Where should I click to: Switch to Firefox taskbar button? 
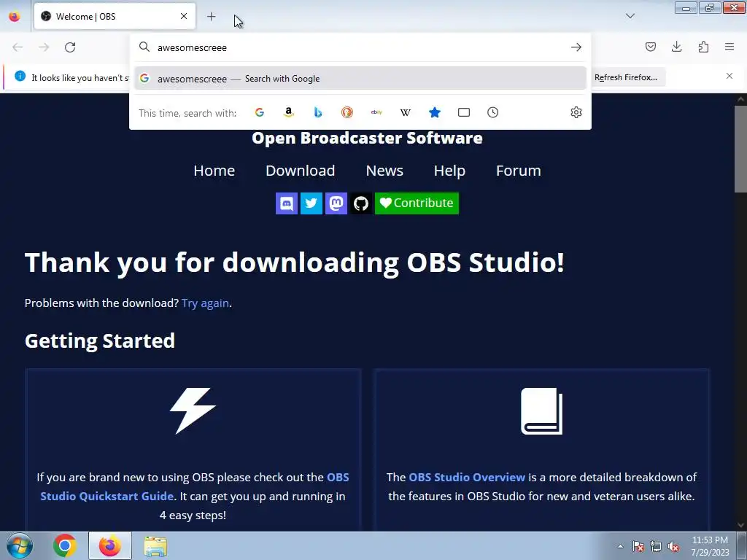[x=109, y=545]
